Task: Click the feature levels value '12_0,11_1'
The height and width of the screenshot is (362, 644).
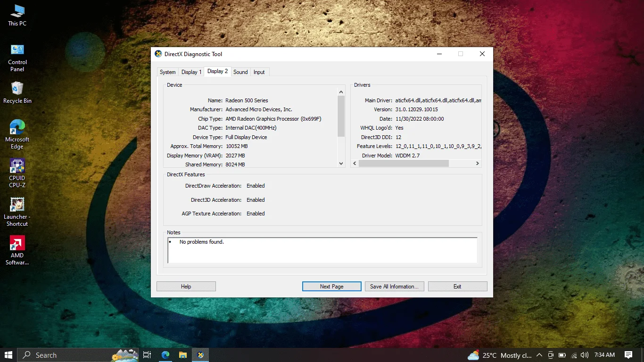Action: coord(438,146)
